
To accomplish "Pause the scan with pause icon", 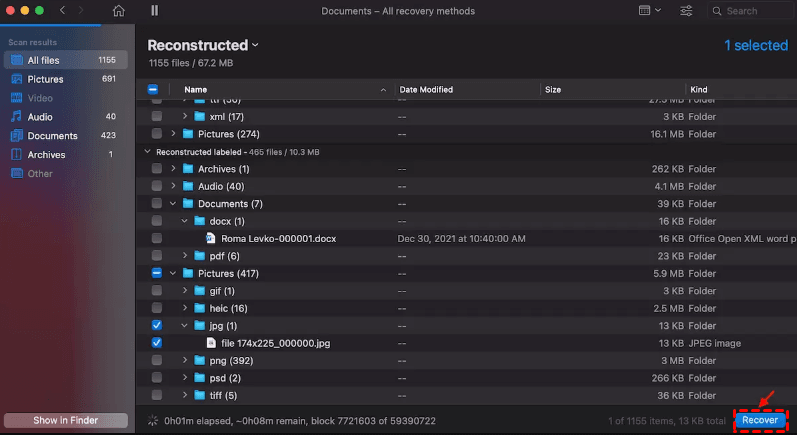I will [x=154, y=11].
